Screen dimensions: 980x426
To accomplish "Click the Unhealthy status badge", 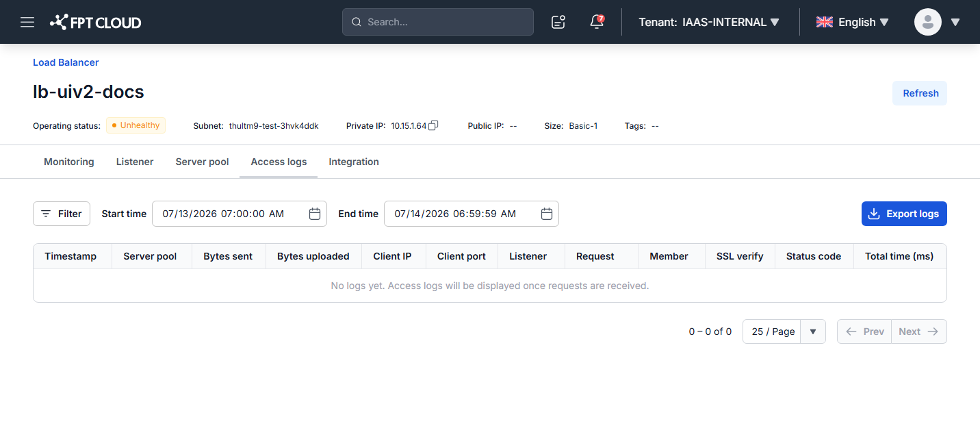I will [x=136, y=125].
